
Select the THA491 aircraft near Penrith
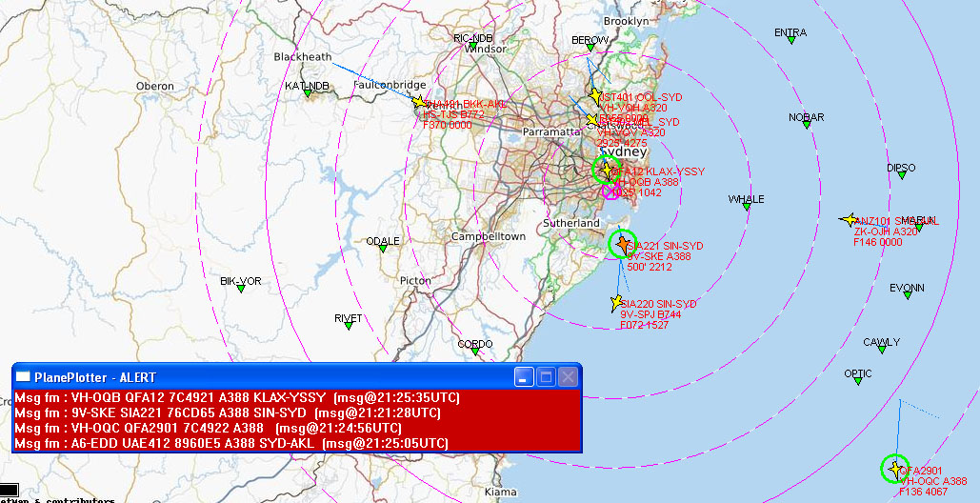(419, 102)
